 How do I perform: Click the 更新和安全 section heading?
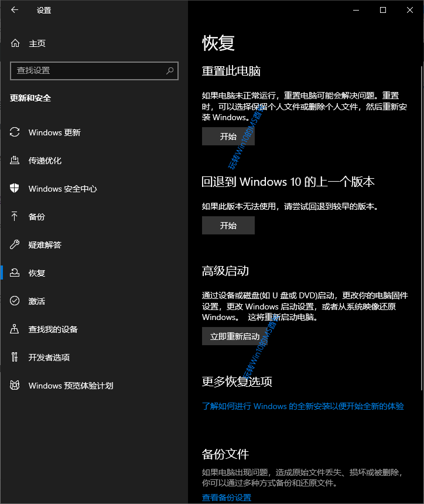click(30, 98)
